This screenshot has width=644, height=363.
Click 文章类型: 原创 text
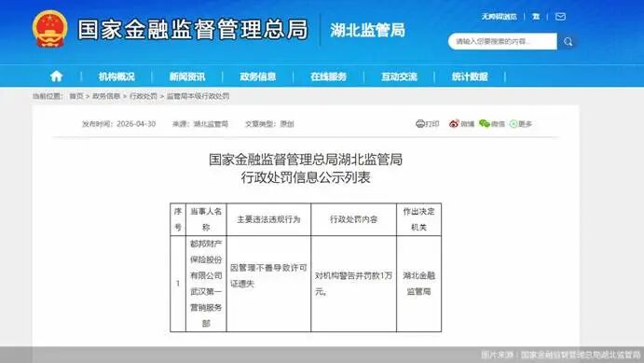[269, 124]
